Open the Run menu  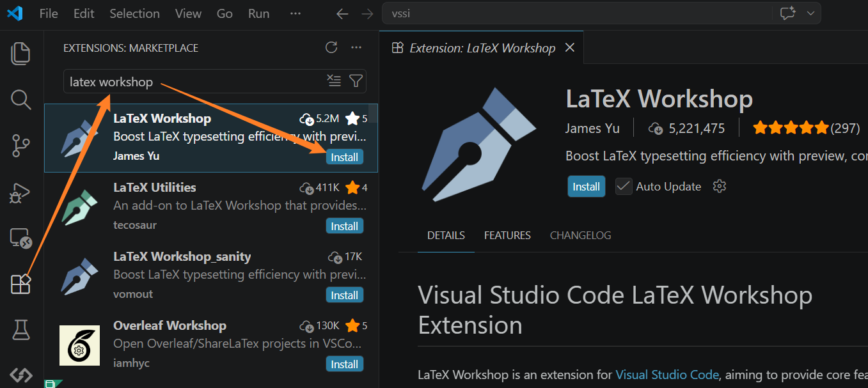click(x=259, y=13)
